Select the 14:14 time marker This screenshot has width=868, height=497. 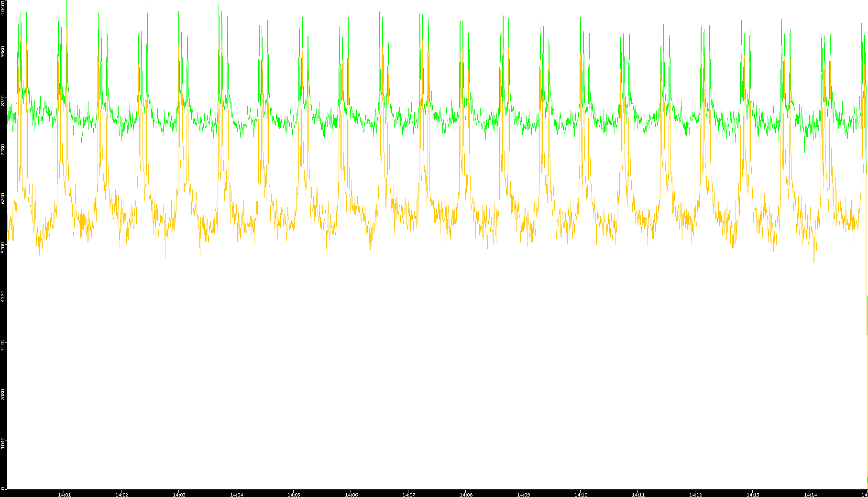(810, 494)
